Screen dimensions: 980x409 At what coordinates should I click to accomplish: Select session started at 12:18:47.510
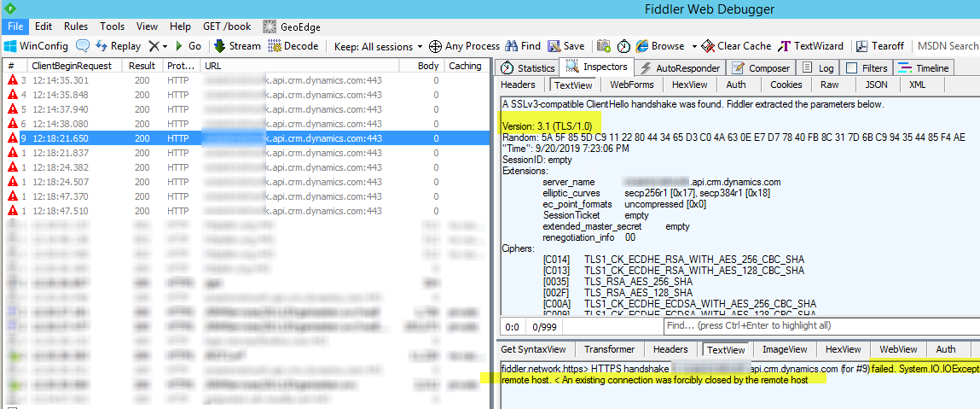pyautogui.click(x=245, y=212)
